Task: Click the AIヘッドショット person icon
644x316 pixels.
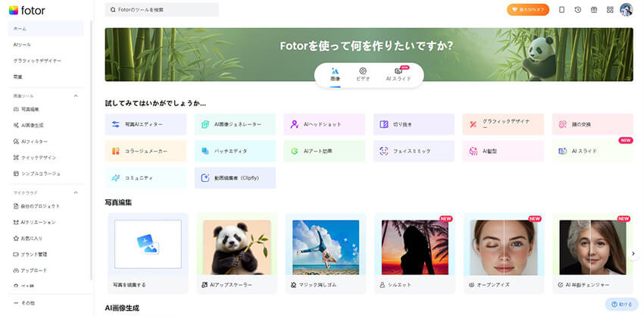Action: 295,124
